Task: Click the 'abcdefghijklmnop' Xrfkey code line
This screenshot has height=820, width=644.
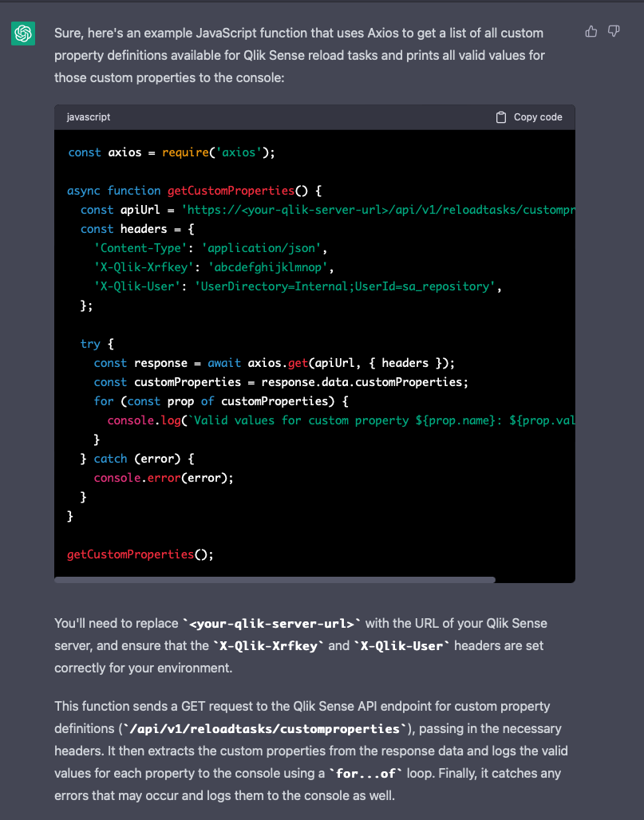Action: tap(214, 267)
